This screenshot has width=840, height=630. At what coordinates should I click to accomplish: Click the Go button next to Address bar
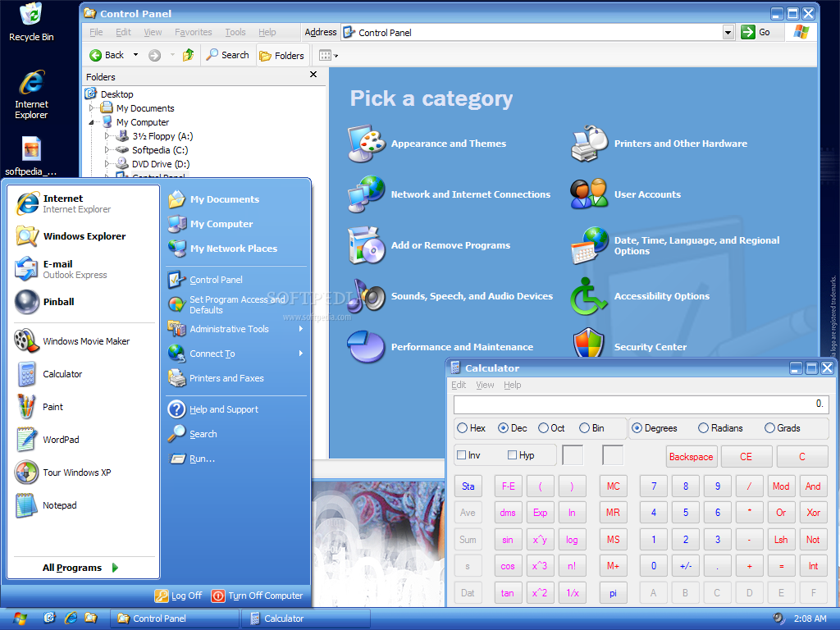pos(756,32)
